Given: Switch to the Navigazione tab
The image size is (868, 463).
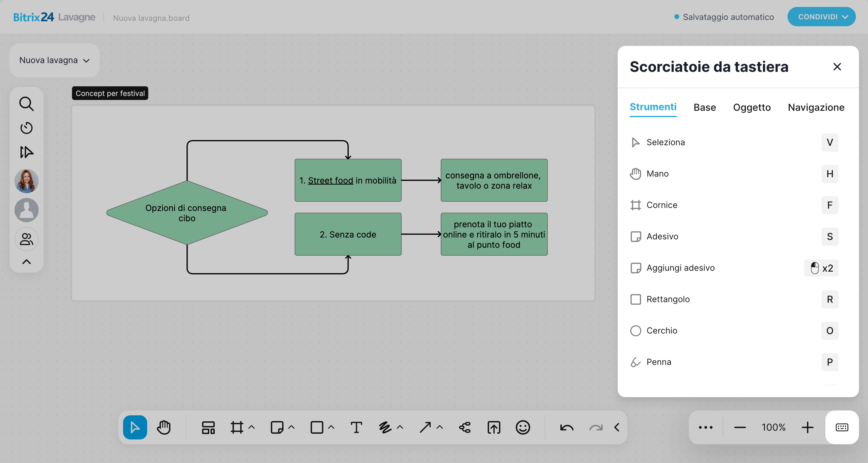Looking at the screenshot, I should [816, 107].
